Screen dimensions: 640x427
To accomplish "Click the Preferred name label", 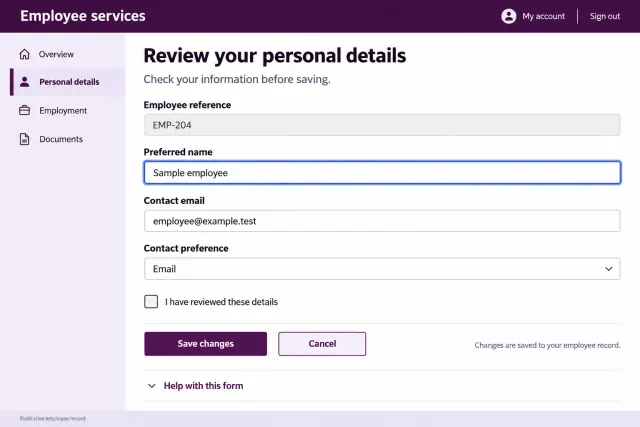I will [x=178, y=152].
